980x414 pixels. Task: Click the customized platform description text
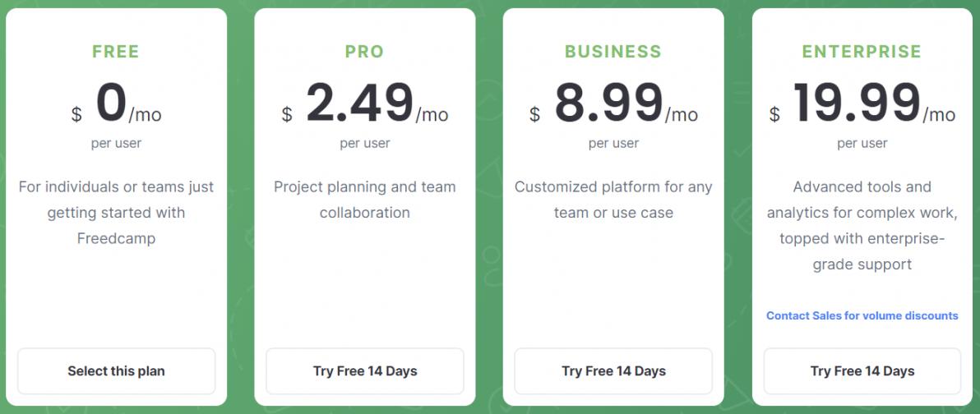(613, 200)
